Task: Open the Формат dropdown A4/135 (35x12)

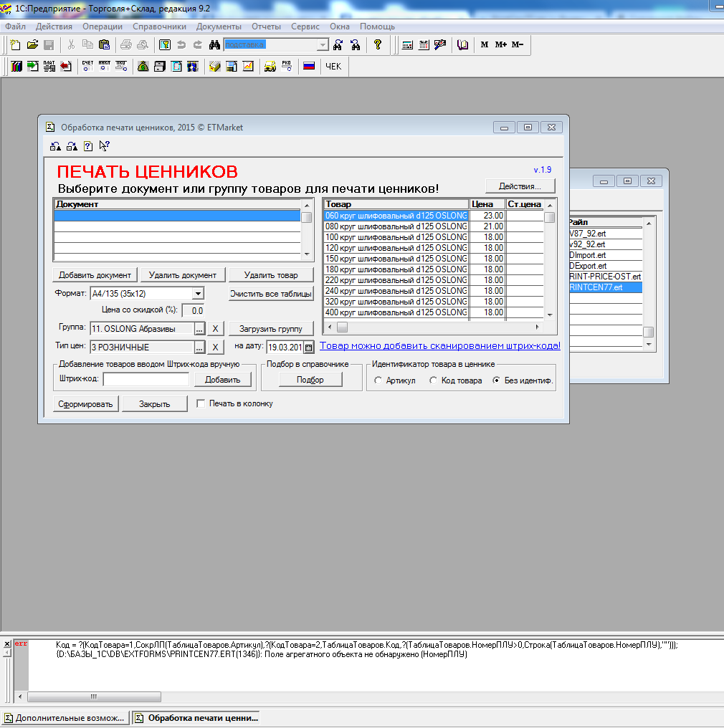Action: (x=198, y=294)
